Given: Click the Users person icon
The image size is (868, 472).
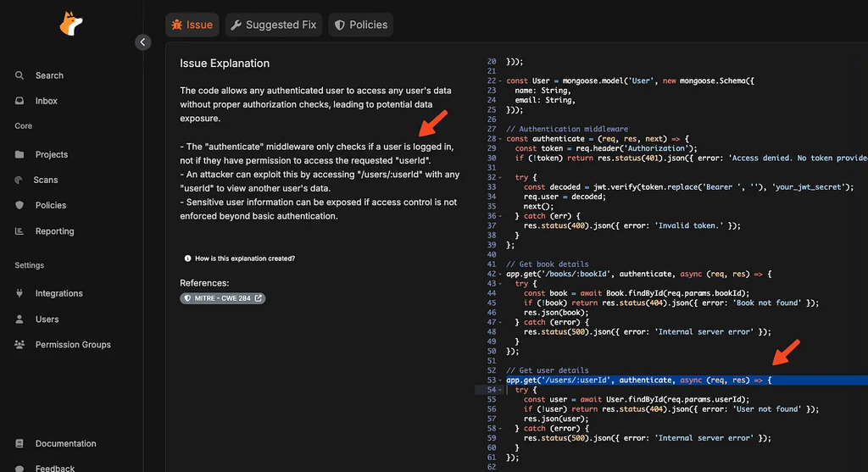Looking at the screenshot, I should [x=19, y=319].
